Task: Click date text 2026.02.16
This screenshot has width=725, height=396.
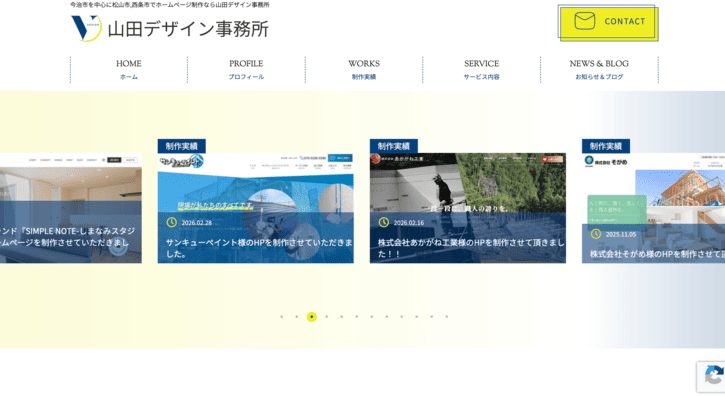Action: tap(409, 223)
